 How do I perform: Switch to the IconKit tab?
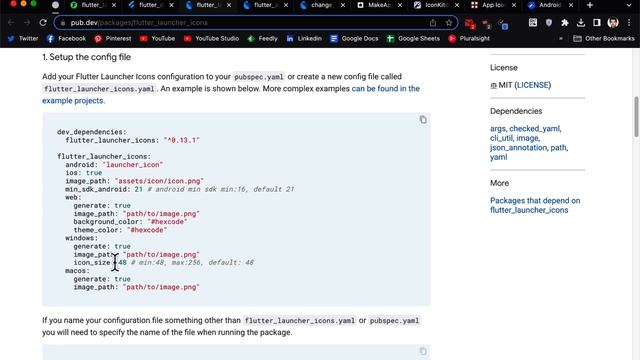coord(432,5)
